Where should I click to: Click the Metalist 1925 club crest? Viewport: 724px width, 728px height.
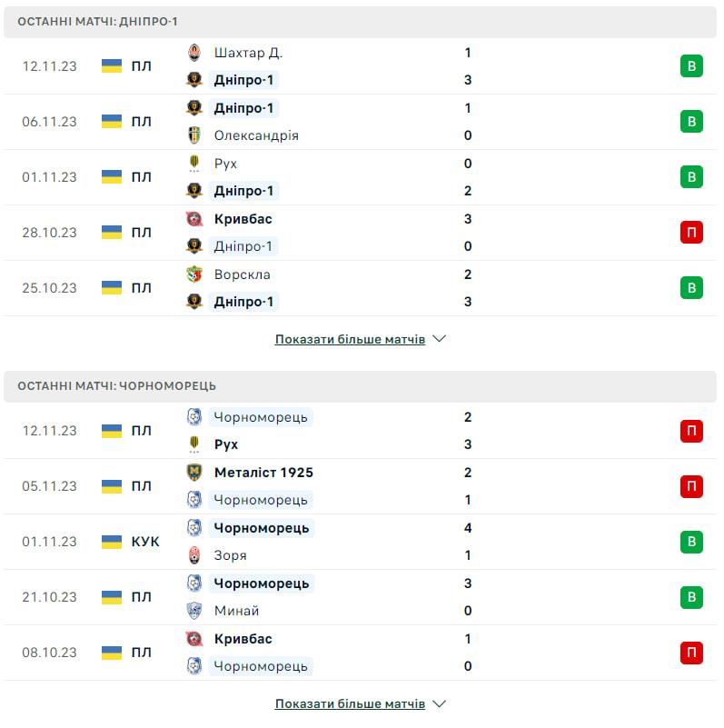(x=194, y=473)
